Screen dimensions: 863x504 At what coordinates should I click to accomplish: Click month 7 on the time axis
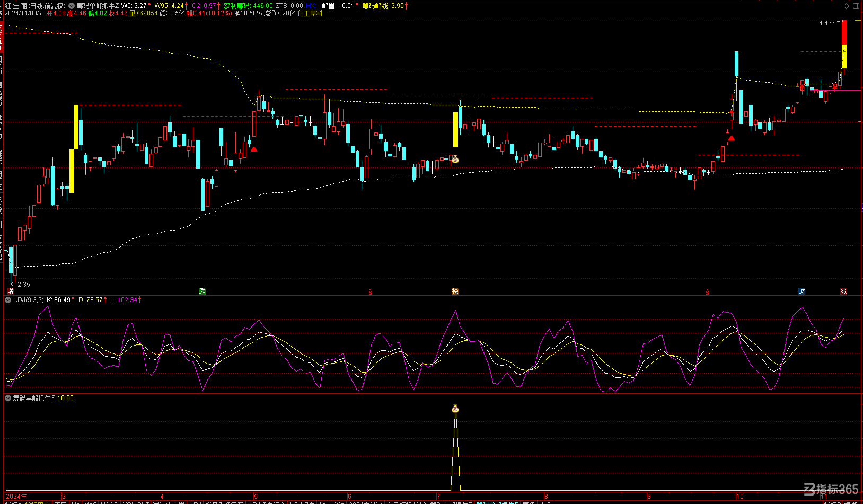point(438,497)
